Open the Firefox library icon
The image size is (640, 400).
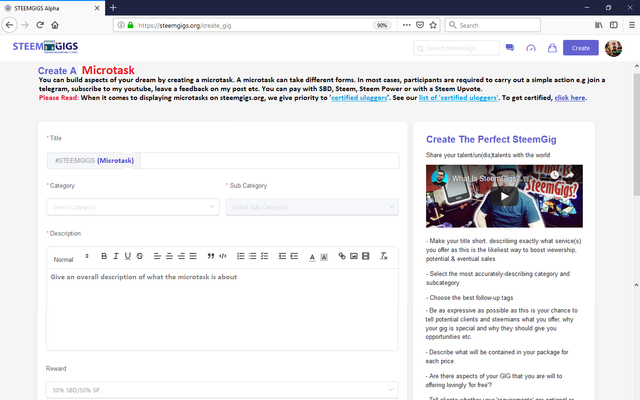[598, 25]
